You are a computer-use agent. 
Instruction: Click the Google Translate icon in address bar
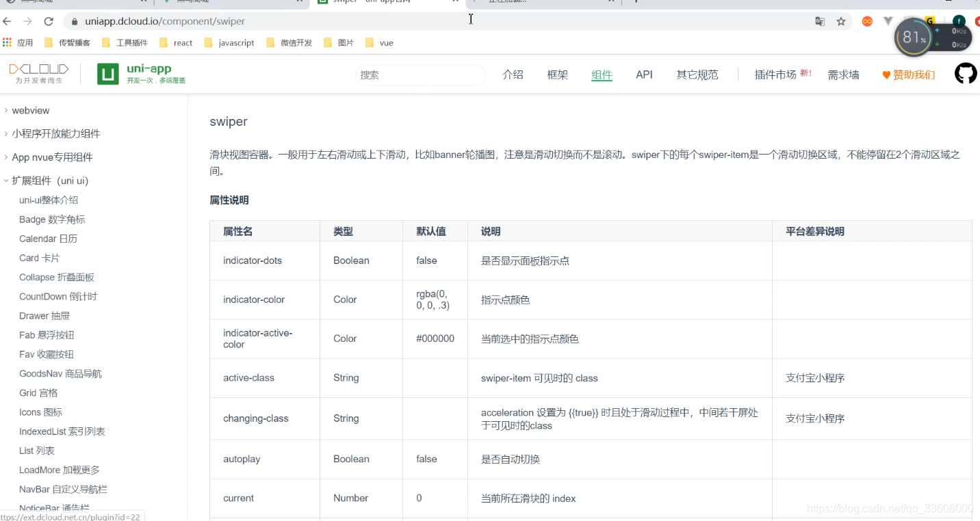819,21
